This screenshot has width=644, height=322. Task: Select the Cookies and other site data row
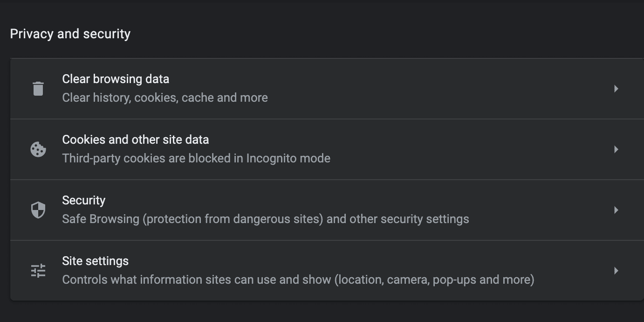click(322, 149)
